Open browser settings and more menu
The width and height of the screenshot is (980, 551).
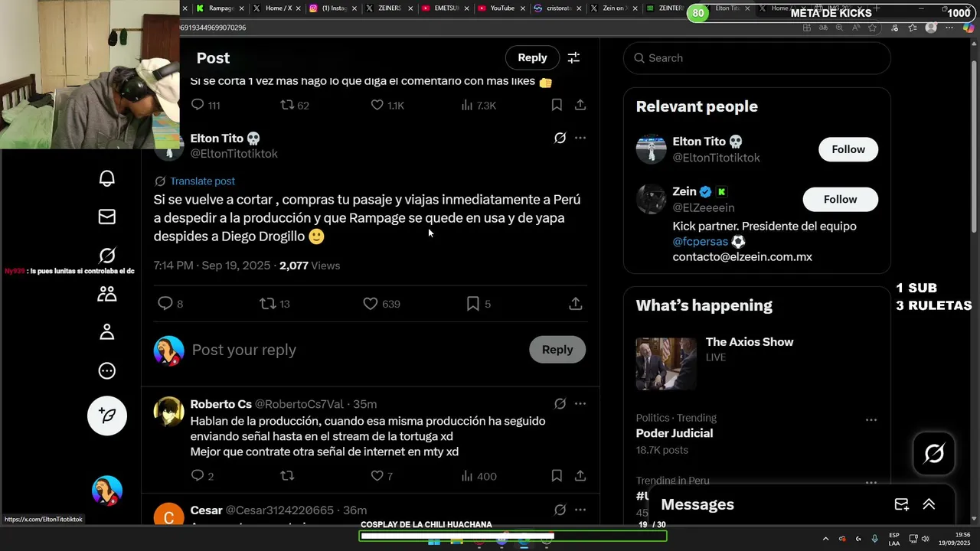click(949, 28)
